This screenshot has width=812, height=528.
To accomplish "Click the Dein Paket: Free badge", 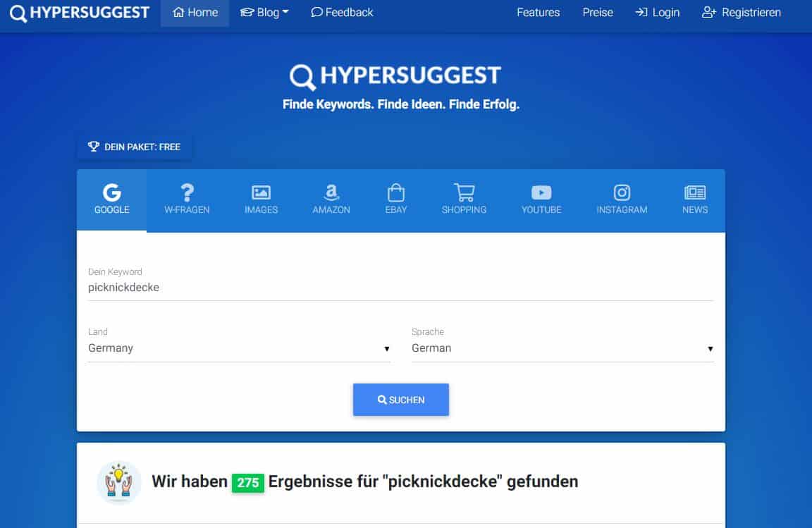I will click(134, 147).
